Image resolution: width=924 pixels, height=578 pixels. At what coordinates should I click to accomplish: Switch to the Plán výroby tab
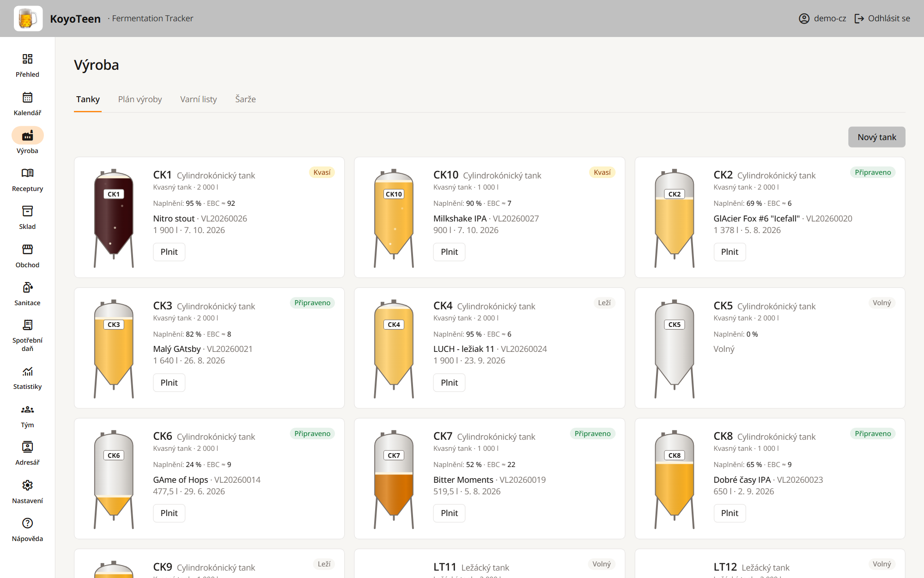pyautogui.click(x=140, y=99)
